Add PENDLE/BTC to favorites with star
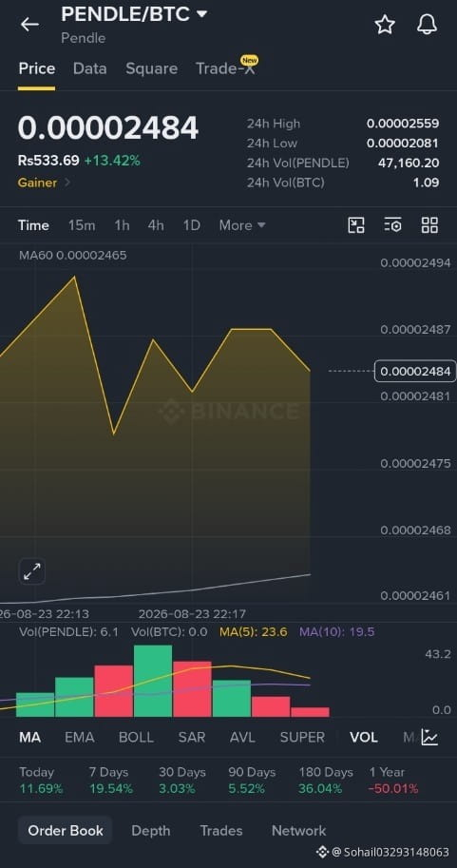This screenshot has height=868, width=457. [385, 25]
